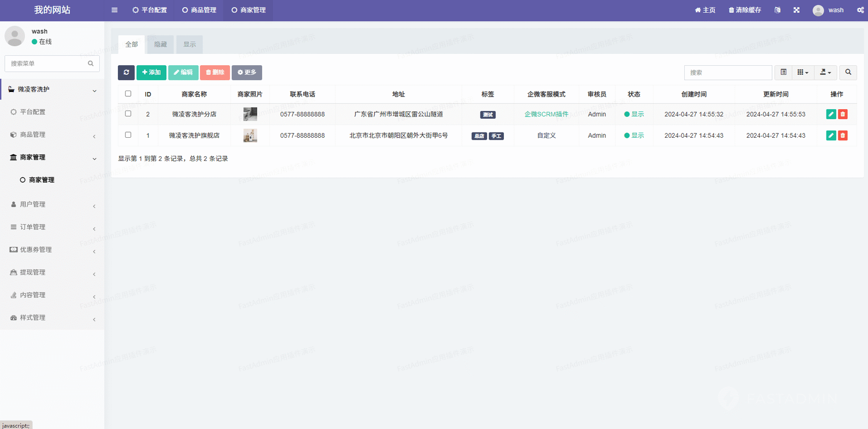
Task: Click the 我的网站 site logo
Action: point(52,10)
